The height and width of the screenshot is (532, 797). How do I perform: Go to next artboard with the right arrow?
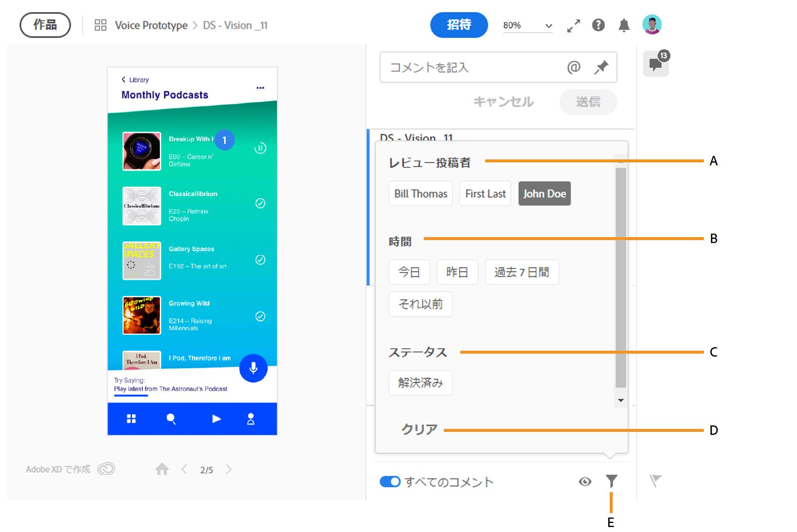(229, 469)
